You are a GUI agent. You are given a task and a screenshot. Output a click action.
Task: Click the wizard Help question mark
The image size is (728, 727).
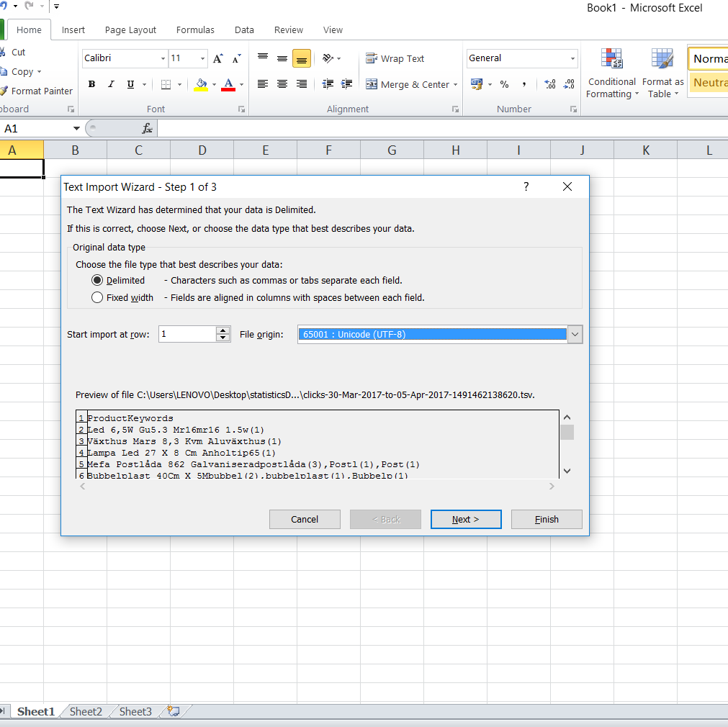526,186
